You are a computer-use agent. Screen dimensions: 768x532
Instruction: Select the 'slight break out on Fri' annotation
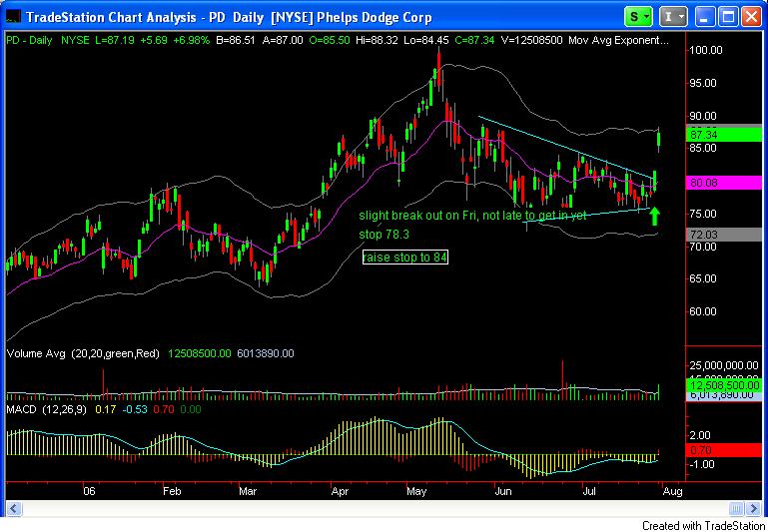[x=472, y=216]
